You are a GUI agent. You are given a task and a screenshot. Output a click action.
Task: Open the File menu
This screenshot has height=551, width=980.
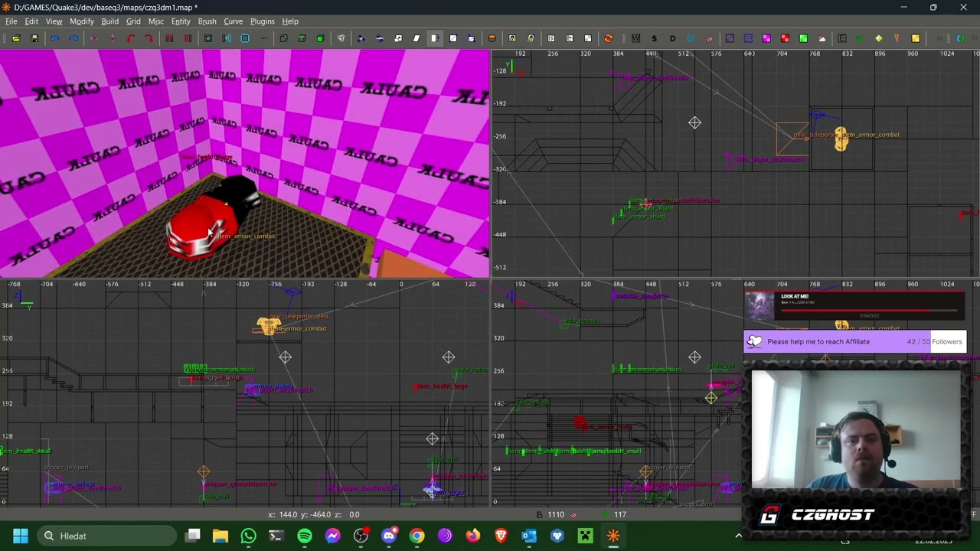pos(11,21)
